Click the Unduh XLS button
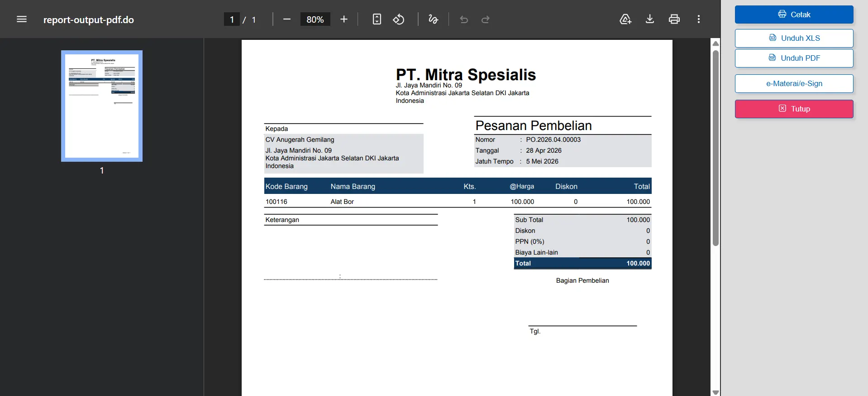This screenshot has height=396, width=868. [794, 38]
